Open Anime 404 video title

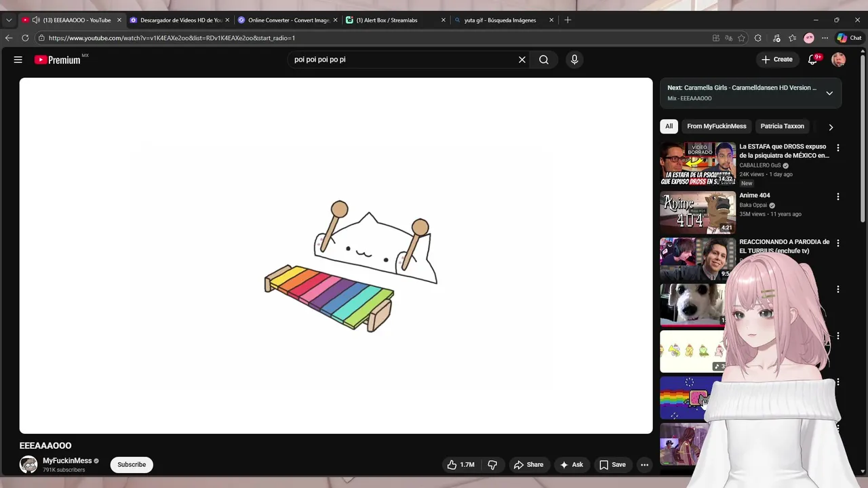755,195
